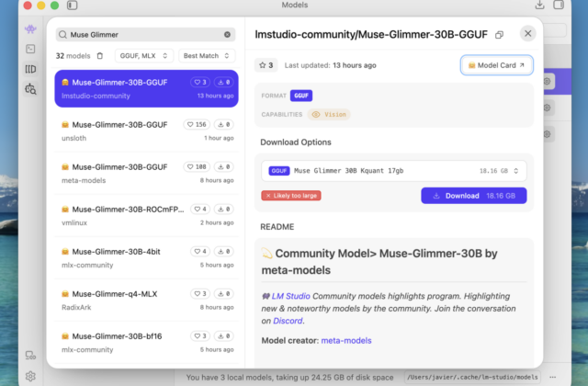Select meta-models Muse-Glimmer-30B-GGUF result
This screenshot has height=386, width=588.
(146, 174)
